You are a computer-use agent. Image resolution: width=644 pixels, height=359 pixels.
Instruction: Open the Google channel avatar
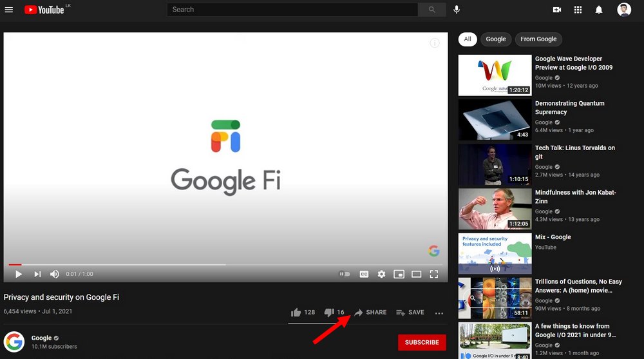pos(14,342)
